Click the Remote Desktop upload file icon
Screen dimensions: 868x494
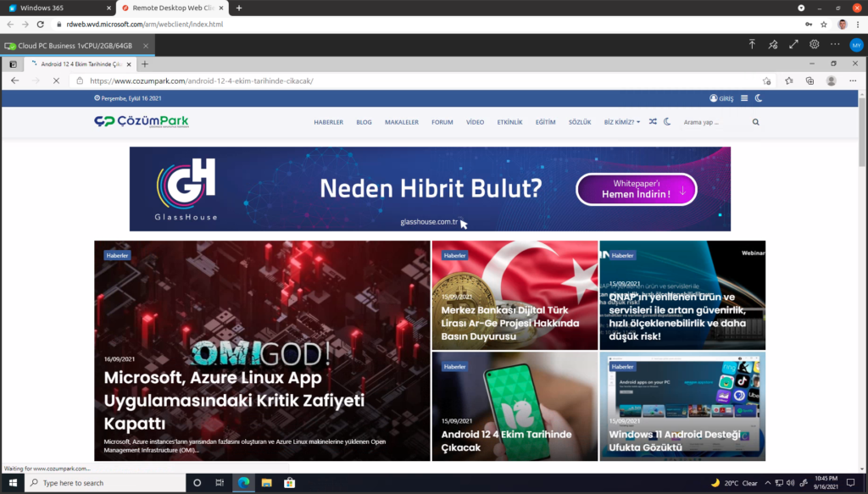(752, 44)
